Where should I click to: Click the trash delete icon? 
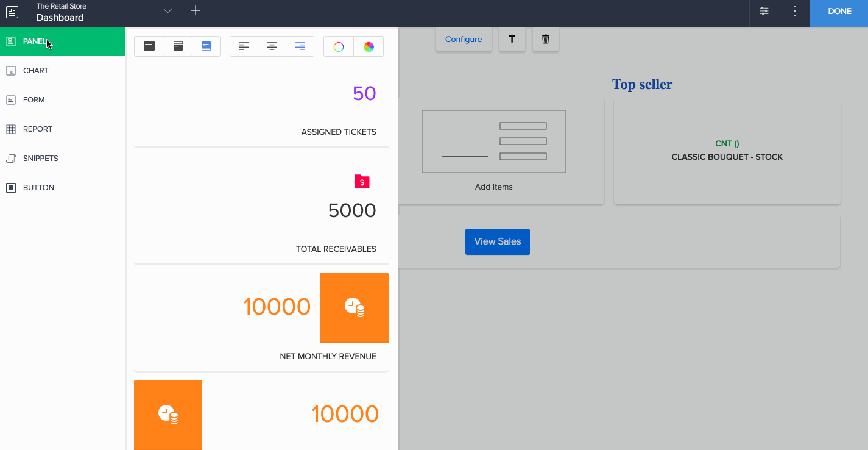pyautogui.click(x=545, y=40)
